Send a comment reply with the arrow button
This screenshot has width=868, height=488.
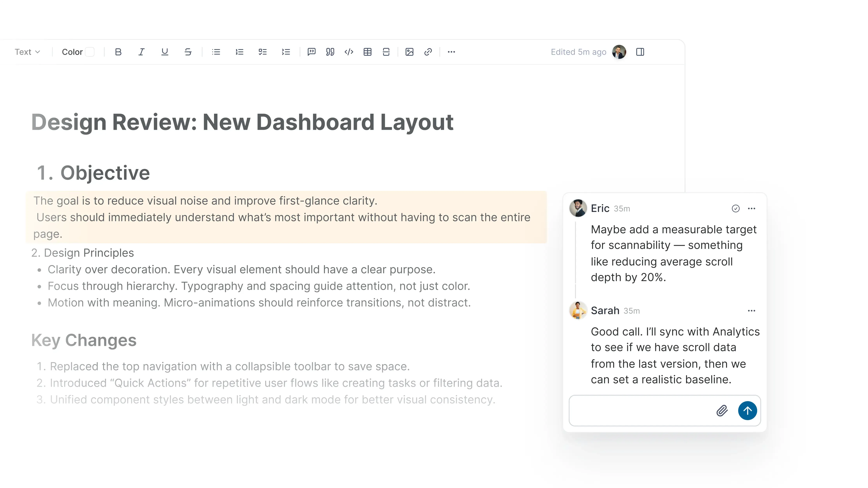click(747, 411)
